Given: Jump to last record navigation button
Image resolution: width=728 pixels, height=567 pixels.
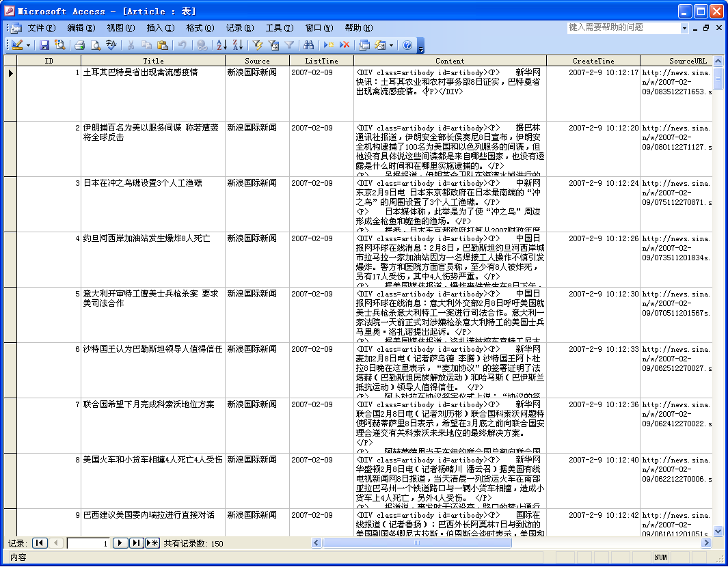Looking at the screenshot, I should coord(136,543).
